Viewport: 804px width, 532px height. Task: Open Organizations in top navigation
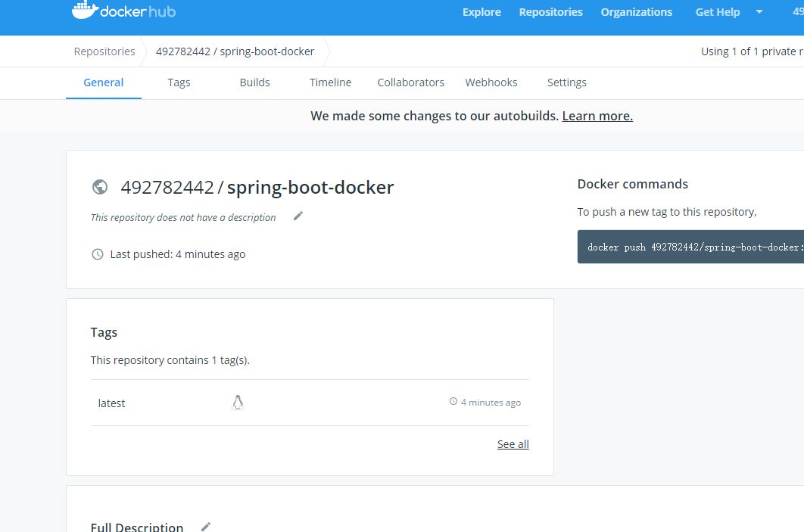point(637,12)
